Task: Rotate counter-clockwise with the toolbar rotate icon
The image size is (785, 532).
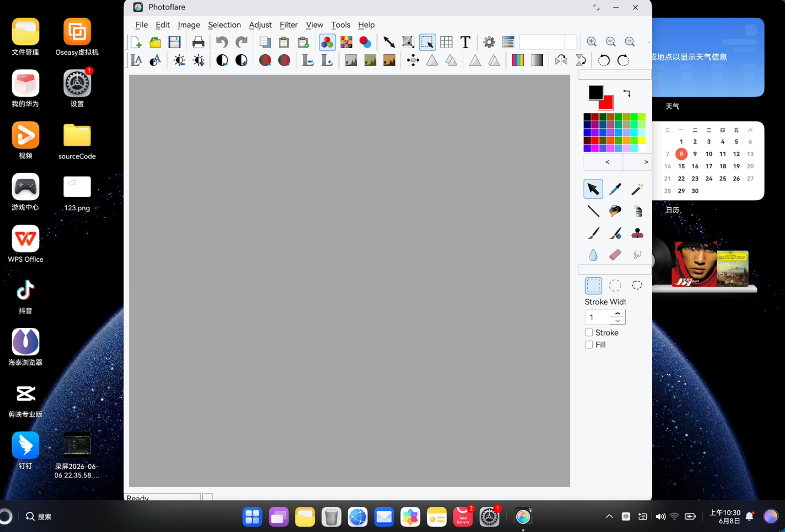Action: click(x=604, y=60)
